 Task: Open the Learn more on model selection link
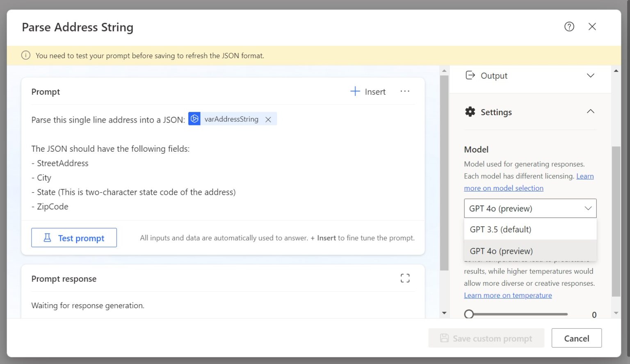point(504,188)
